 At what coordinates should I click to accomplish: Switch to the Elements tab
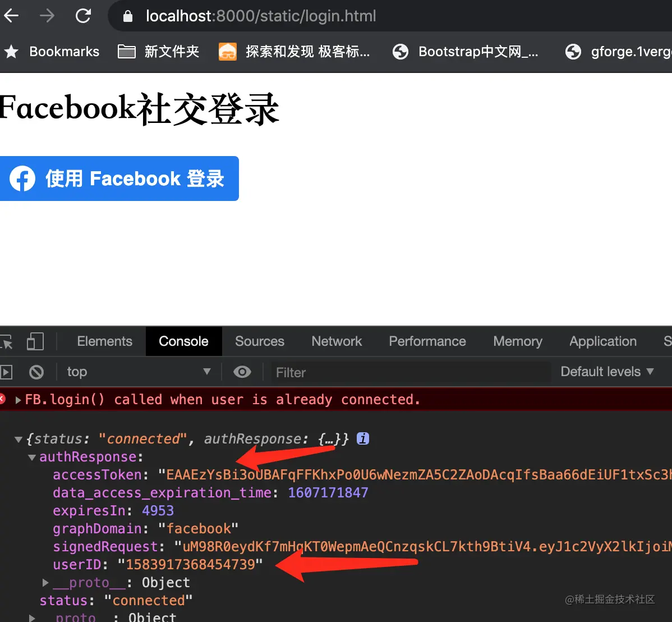pos(104,341)
